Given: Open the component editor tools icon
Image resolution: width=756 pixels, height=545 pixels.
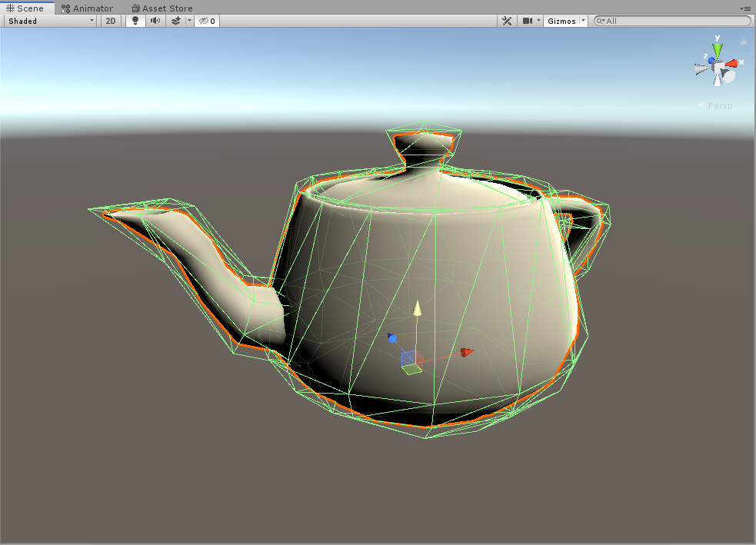Looking at the screenshot, I should click(507, 21).
